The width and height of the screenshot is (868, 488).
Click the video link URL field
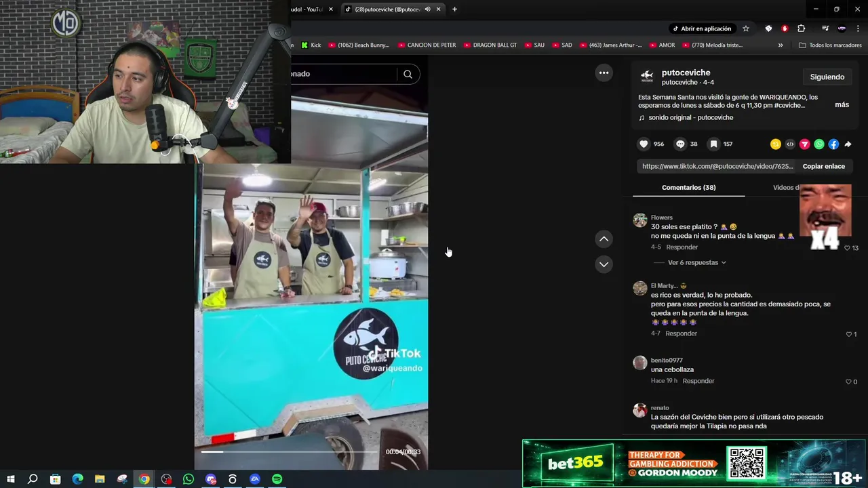[717, 166]
